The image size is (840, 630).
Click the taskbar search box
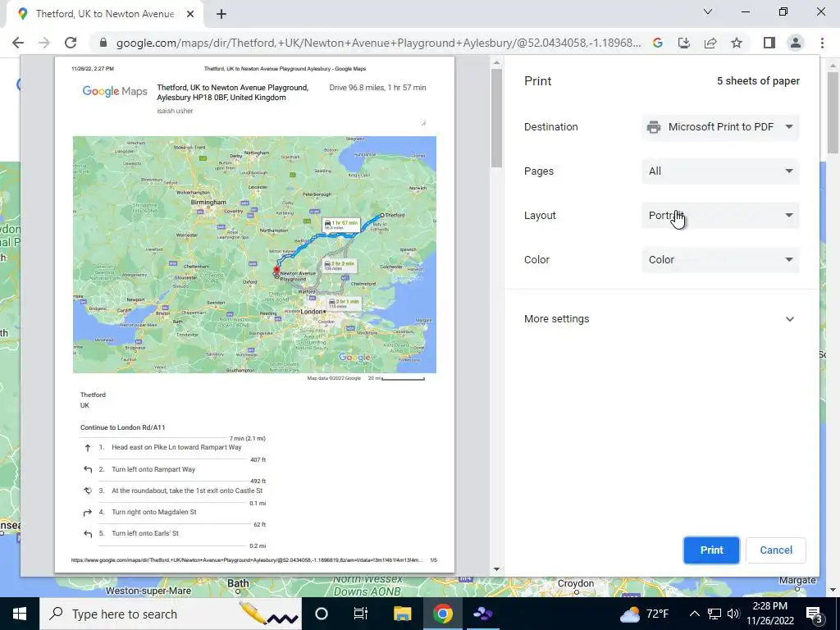[171, 614]
